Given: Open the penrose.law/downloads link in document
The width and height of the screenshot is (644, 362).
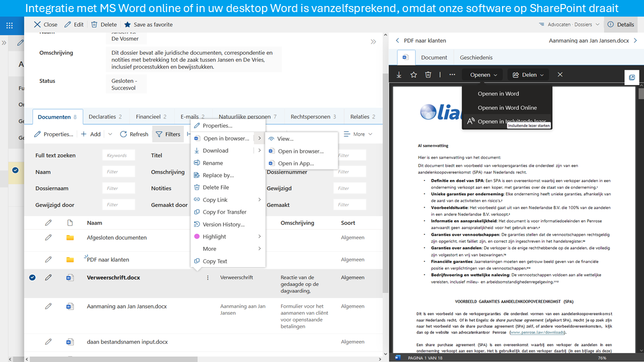Looking at the screenshot, I should coord(538,332).
